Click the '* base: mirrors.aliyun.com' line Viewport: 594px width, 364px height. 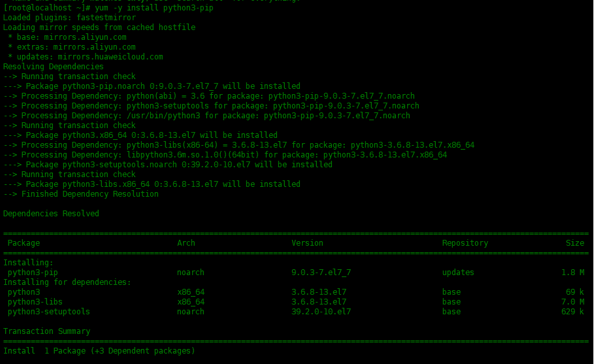(x=67, y=37)
